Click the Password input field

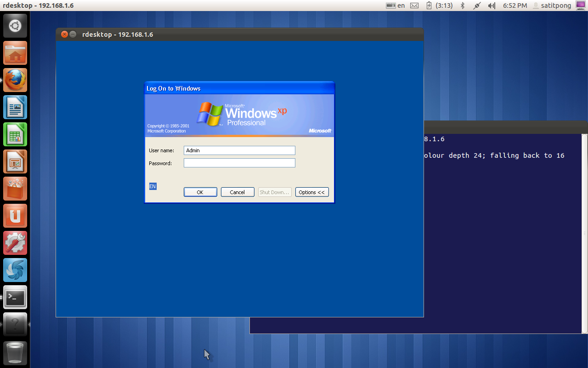(x=239, y=162)
